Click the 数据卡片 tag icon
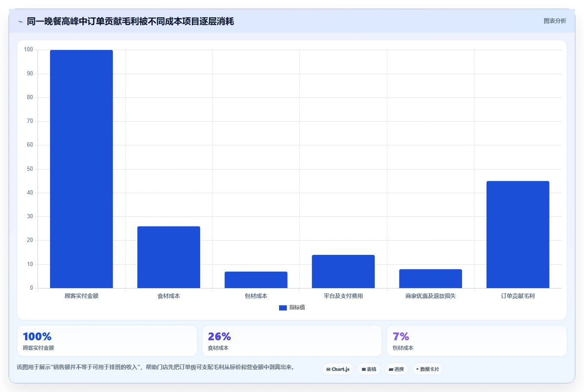This screenshot has height=392, width=584. [x=417, y=369]
